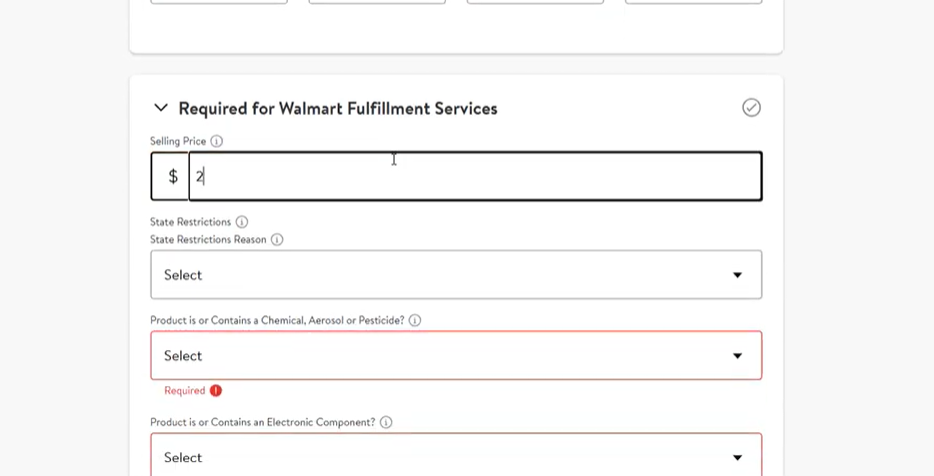Click the Required for Walmart Fulfillment Services heading

pos(337,109)
